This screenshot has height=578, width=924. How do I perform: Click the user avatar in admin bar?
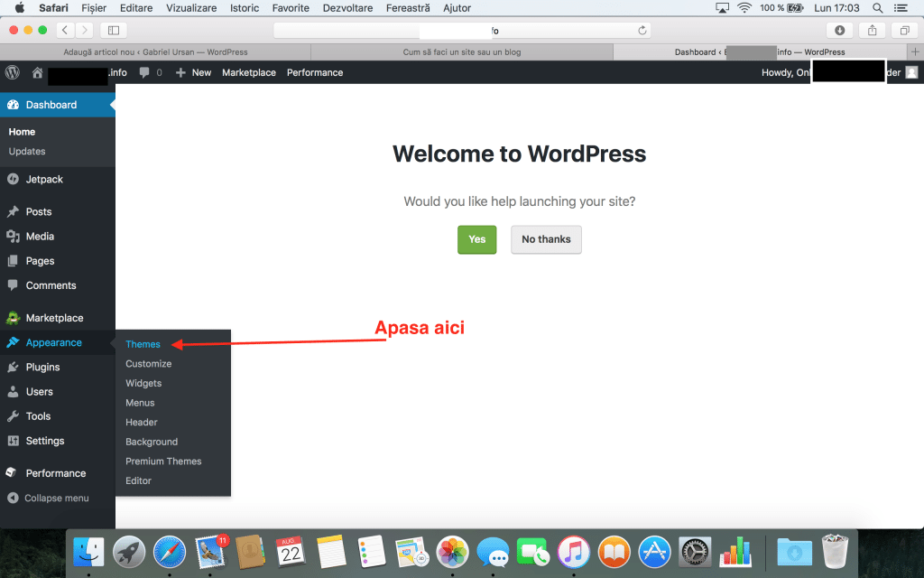911,72
